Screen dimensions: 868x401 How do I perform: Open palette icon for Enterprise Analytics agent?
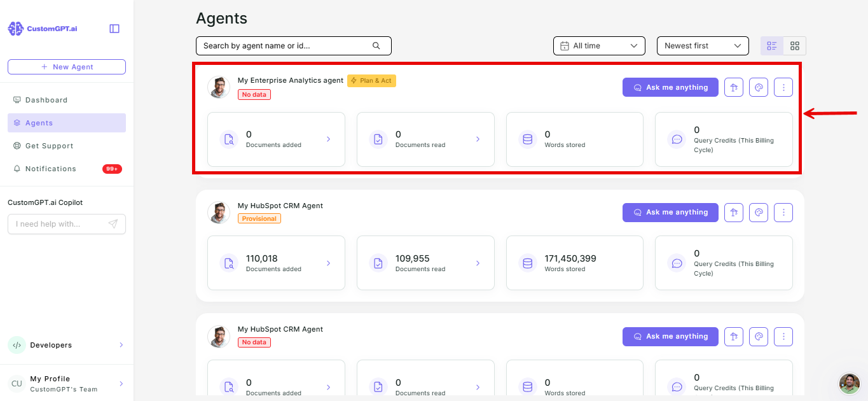[759, 87]
